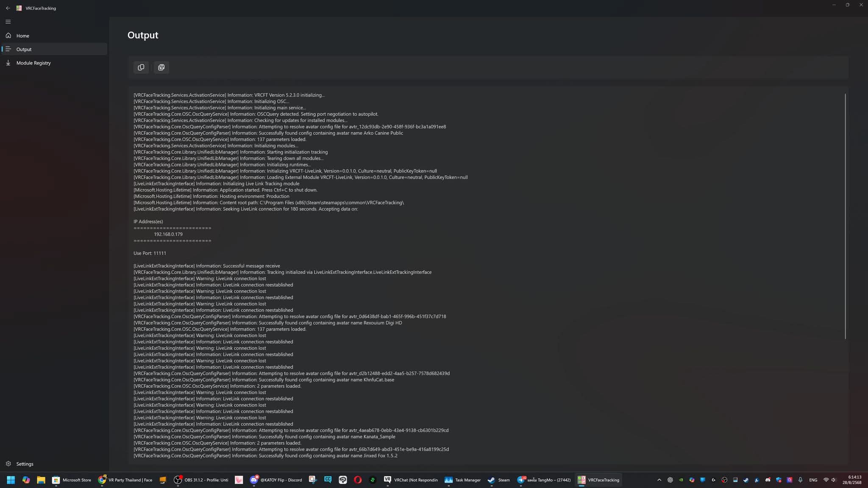Open Settings in the sidebar
868x488 pixels.
(x=54, y=464)
